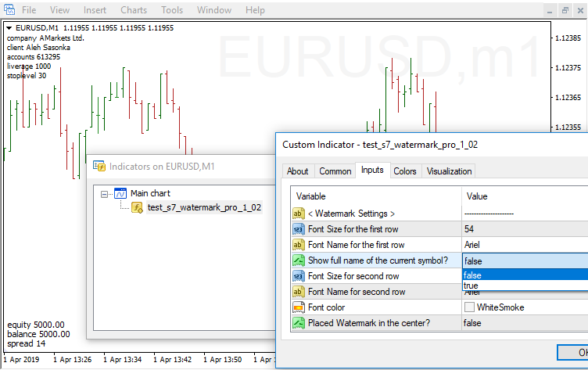Click the 1 Apr 13:26 time label
Image resolution: width=588 pixels, height=370 pixels.
(73, 360)
